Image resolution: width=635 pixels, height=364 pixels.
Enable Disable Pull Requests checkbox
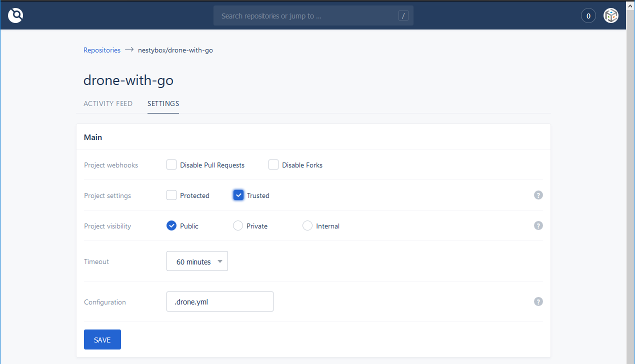(171, 164)
